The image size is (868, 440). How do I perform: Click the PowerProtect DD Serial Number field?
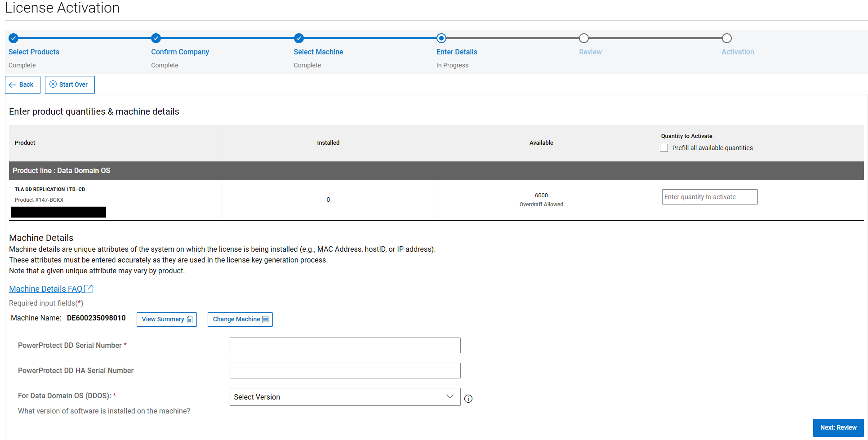click(x=345, y=345)
